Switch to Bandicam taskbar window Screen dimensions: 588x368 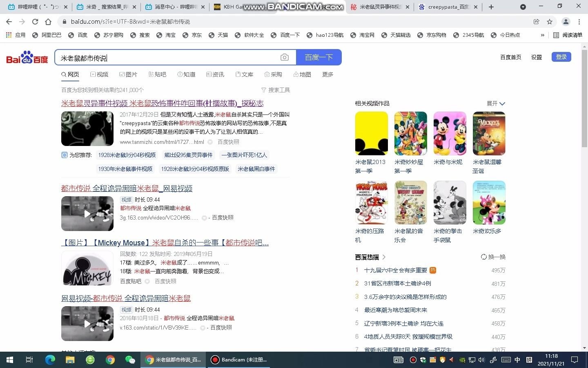239,360
